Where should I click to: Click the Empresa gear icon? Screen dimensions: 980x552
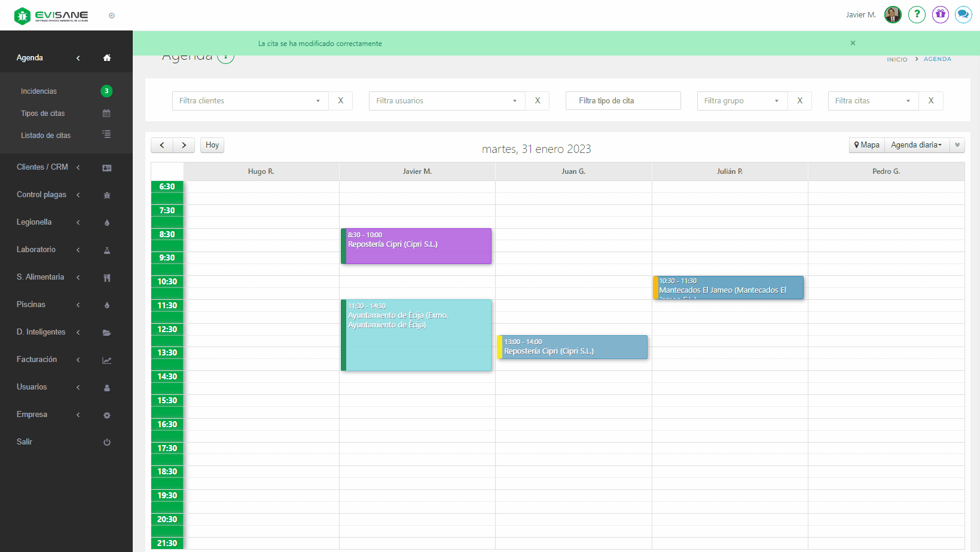[107, 415]
